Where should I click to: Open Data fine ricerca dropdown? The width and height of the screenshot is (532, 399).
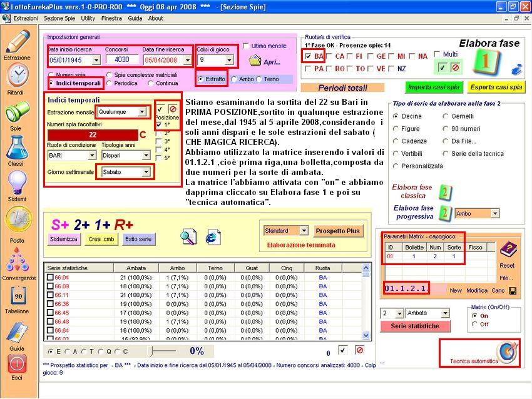(x=188, y=60)
